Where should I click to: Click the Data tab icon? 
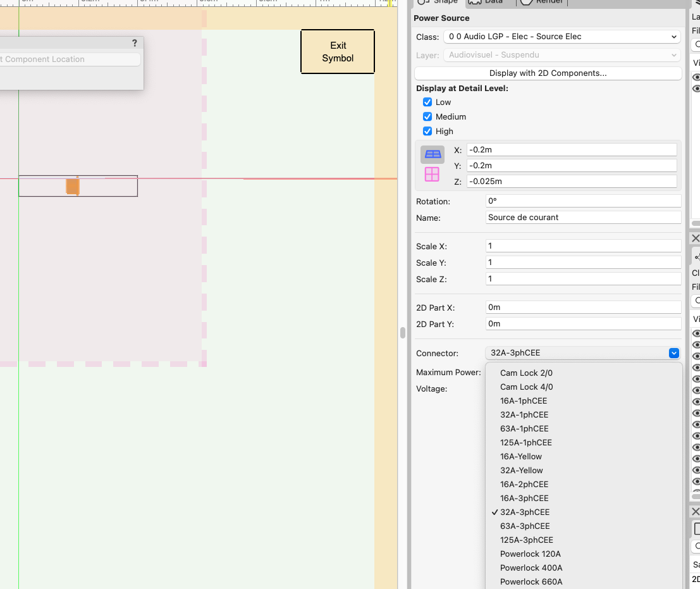(x=476, y=2)
